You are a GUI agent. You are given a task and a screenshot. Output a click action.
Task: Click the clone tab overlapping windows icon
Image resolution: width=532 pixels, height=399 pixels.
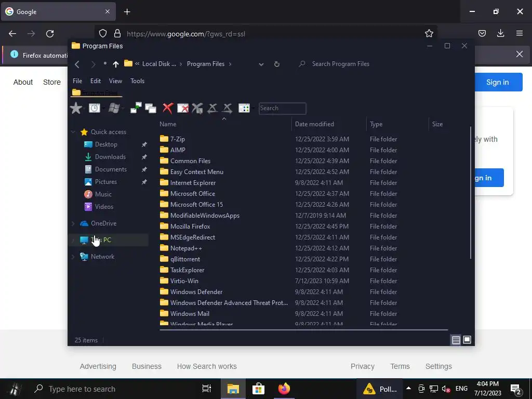(x=151, y=108)
